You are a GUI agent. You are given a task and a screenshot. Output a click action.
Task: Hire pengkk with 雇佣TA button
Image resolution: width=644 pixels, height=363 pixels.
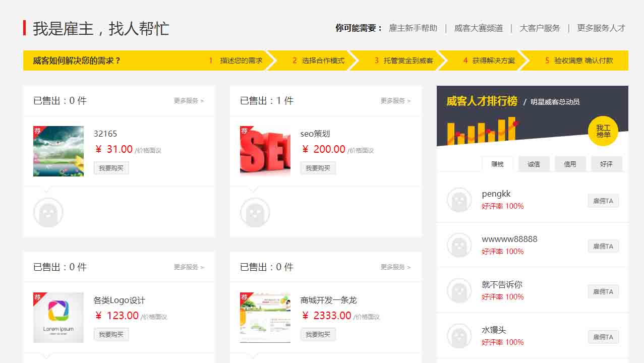pyautogui.click(x=603, y=201)
